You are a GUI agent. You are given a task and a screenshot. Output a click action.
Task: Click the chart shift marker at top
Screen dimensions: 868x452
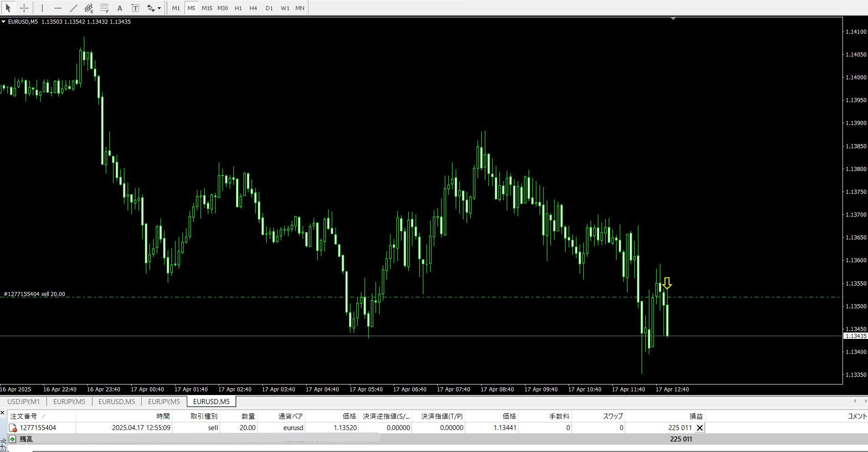[673, 19]
